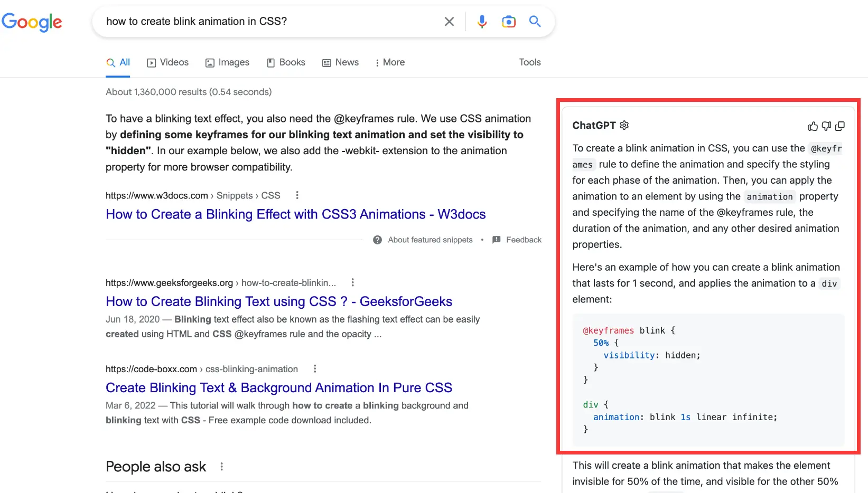
Task: Copy the ChatGPT response
Action: click(x=840, y=126)
